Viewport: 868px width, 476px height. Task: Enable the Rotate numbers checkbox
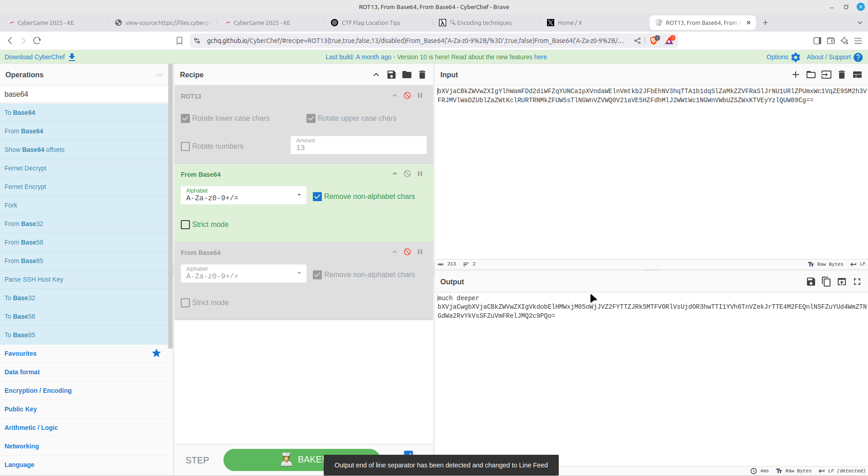[x=185, y=146]
